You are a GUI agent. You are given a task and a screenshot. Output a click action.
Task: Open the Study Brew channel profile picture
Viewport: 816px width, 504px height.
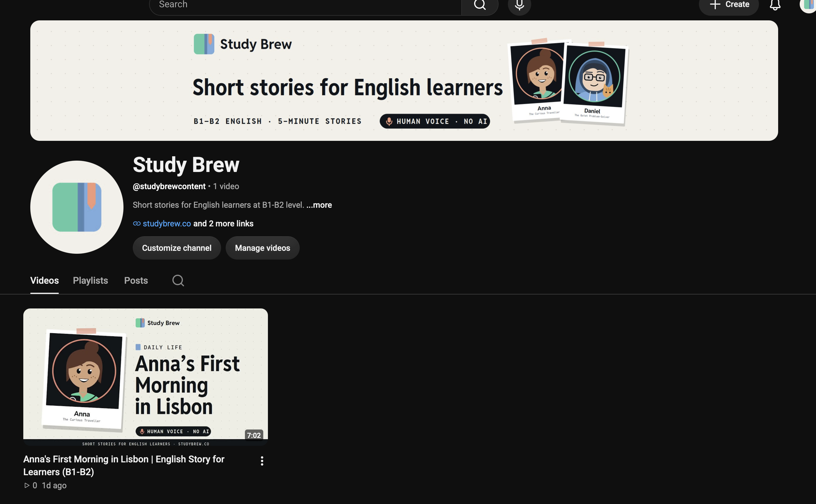click(x=77, y=207)
